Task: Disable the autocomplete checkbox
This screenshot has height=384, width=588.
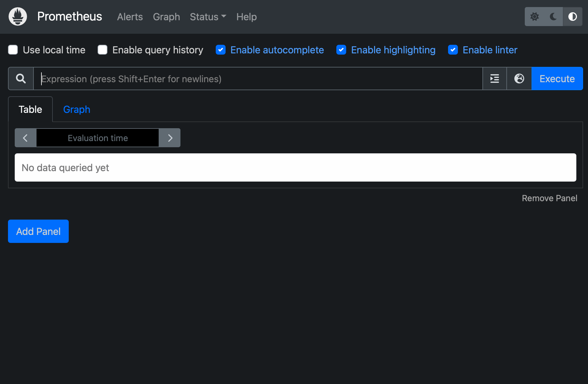Action: click(x=221, y=50)
